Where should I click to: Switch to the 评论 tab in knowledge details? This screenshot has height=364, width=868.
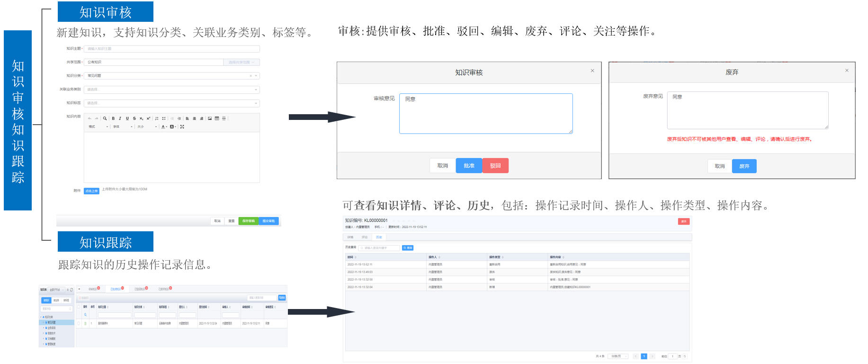(x=365, y=237)
